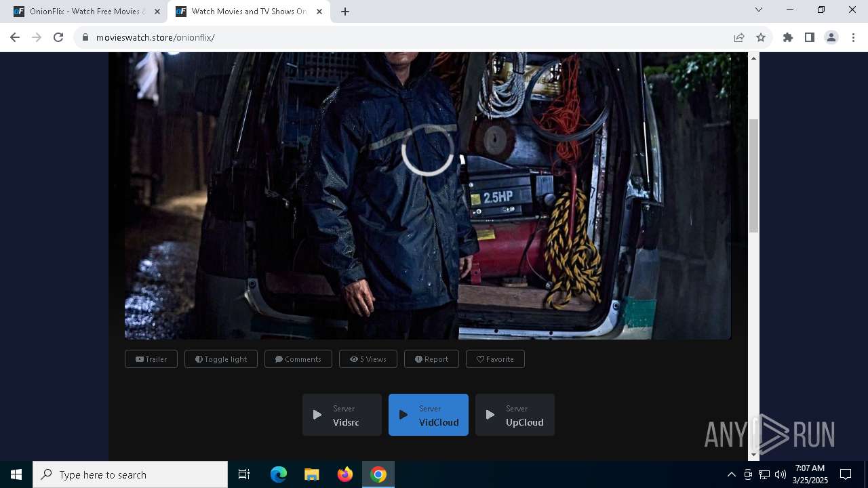This screenshot has width=868, height=488.
Task: Go back to the previous page
Action: (15, 37)
